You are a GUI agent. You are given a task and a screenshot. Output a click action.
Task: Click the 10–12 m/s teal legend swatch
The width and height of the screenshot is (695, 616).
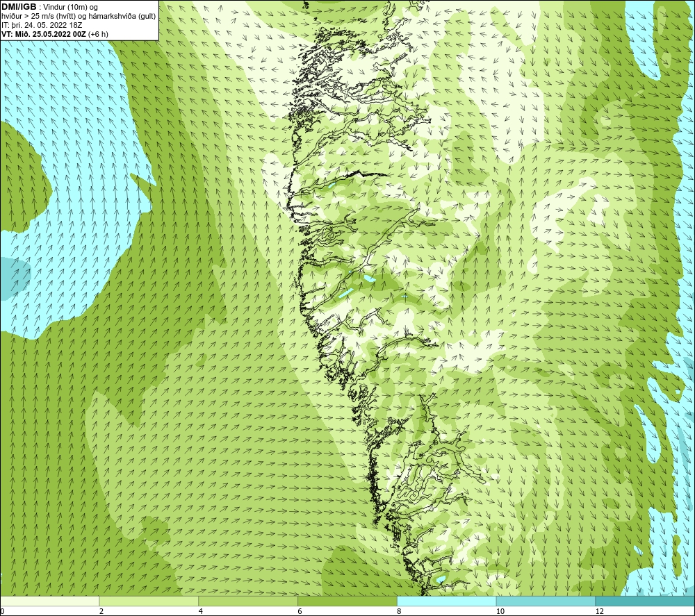click(x=546, y=601)
